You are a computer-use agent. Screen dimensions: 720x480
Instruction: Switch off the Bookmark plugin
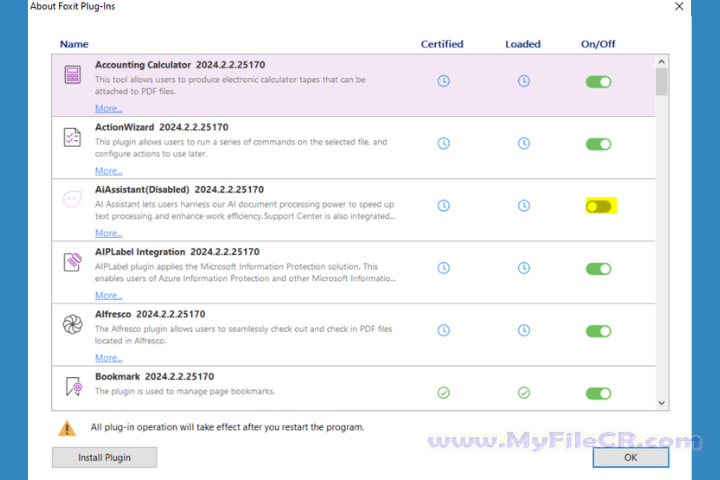coord(598,394)
